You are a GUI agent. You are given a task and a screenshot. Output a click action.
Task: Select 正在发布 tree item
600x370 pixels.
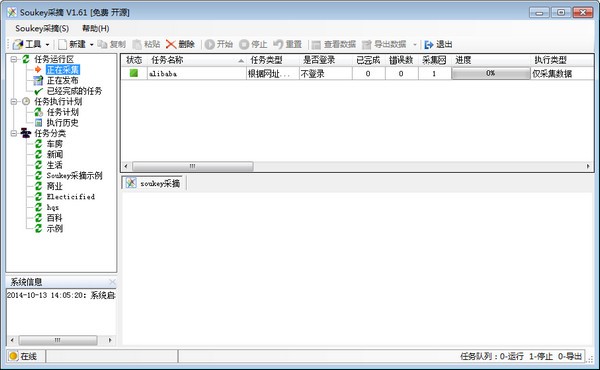(62, 80)
